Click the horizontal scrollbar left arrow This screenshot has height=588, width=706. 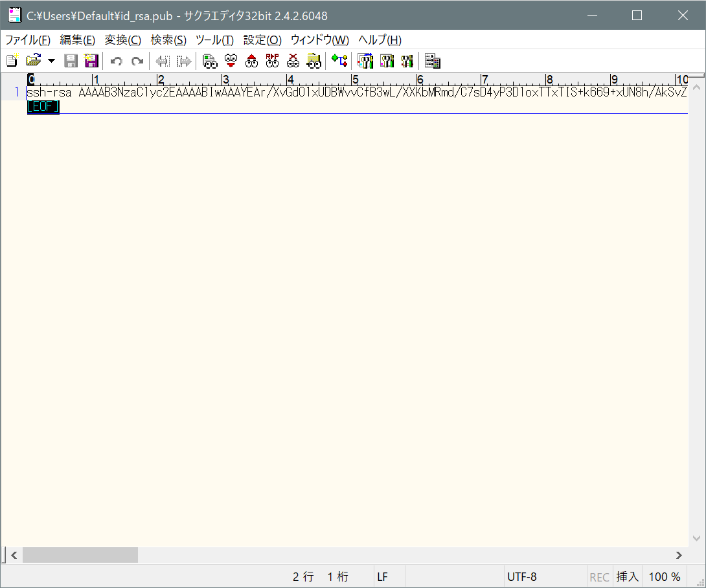[14, 555]
